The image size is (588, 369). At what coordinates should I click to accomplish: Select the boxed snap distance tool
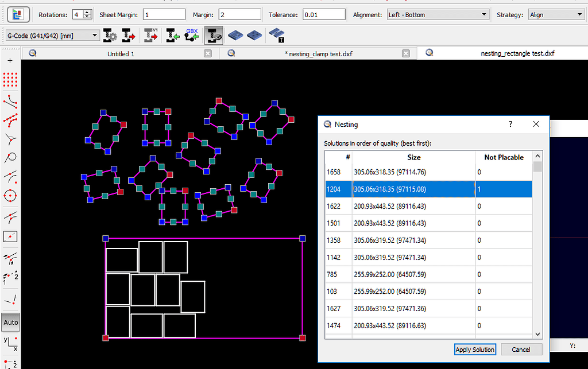[10, 236]
